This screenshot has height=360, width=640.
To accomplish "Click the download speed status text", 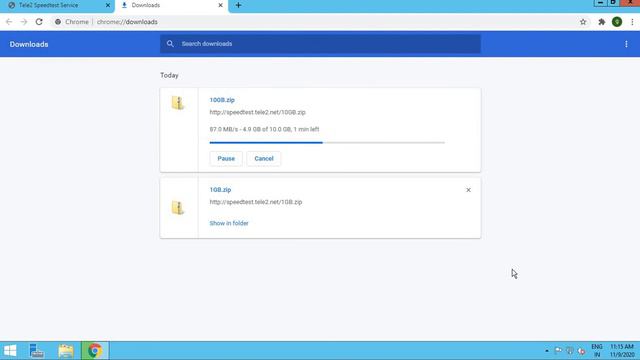I will pyautogui.click(x=264, y=129).
